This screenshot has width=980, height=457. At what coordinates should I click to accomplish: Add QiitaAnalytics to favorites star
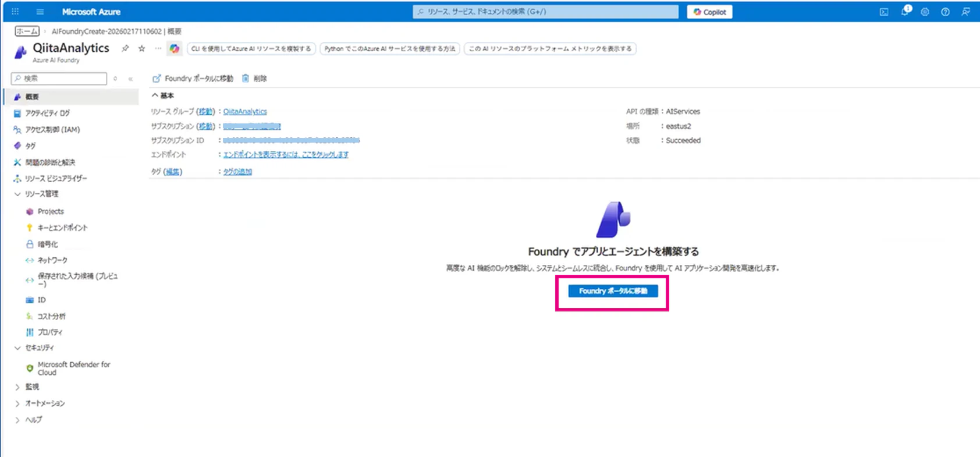141,48
